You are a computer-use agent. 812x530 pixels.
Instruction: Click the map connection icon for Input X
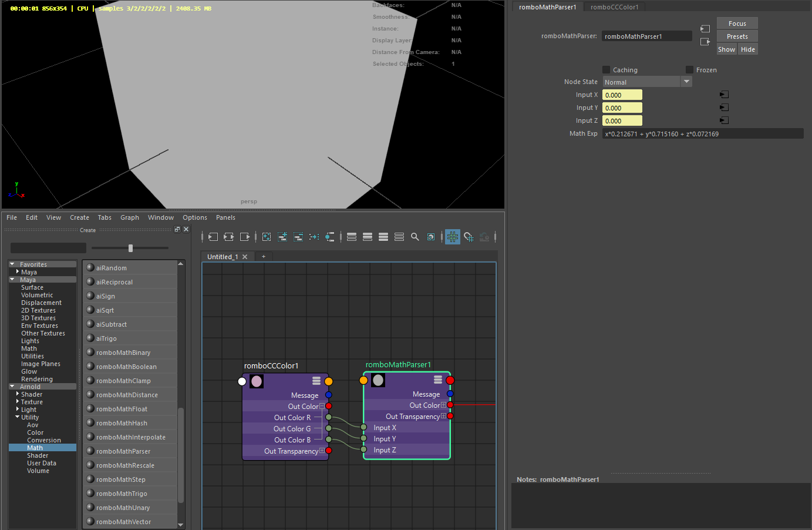point(725,95)
